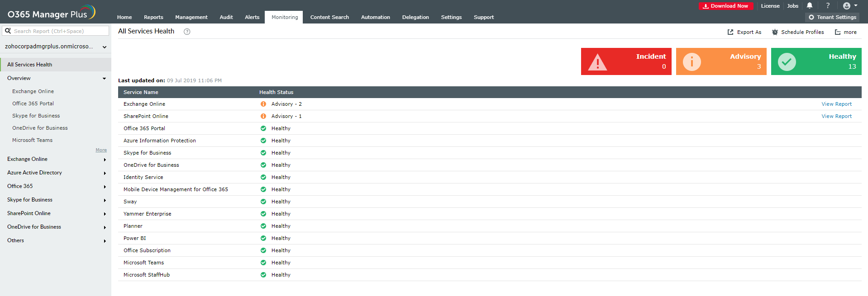This screenshot has width=868, height=296.
Task: Click healthy status icon for Power BI
Action: 263,238
